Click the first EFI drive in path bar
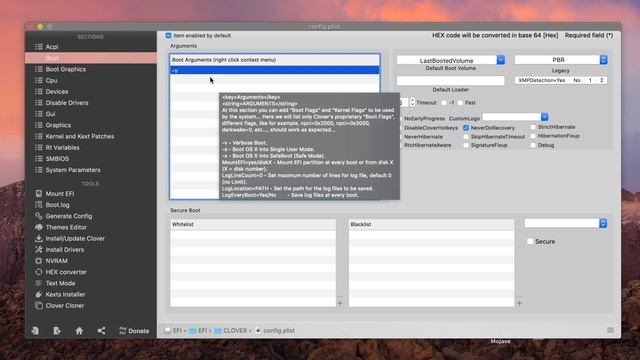This screenshot has height=360, width=640. (x=173, y=331)
